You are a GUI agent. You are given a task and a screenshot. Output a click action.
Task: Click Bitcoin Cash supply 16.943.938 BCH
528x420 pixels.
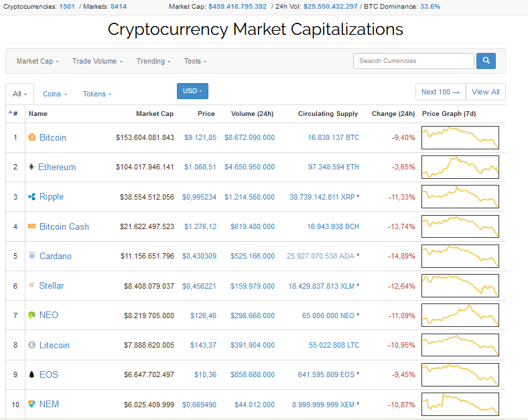pyautogui.click(x=333, y=227)
